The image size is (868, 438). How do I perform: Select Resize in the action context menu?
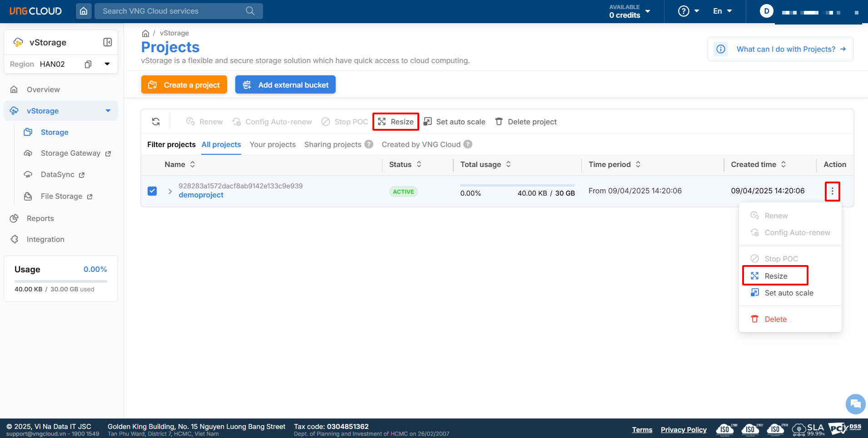pos(775,276)
